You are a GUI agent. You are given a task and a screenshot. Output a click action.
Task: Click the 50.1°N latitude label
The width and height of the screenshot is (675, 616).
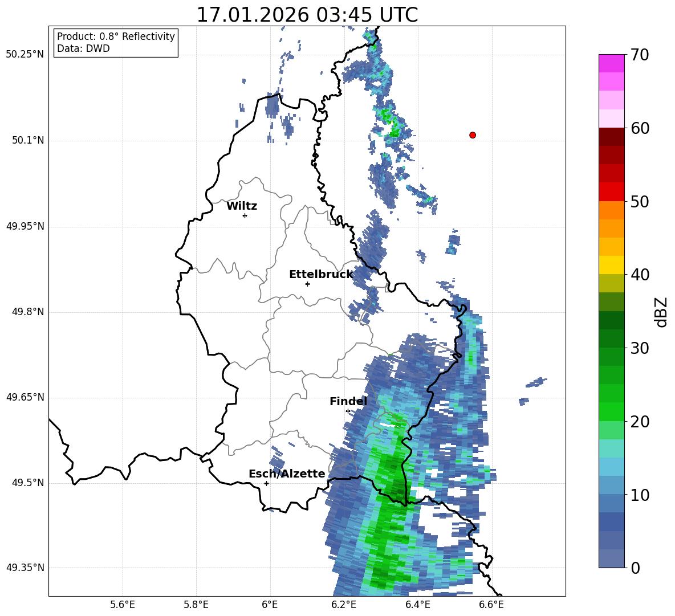click(x=27, y=140)
